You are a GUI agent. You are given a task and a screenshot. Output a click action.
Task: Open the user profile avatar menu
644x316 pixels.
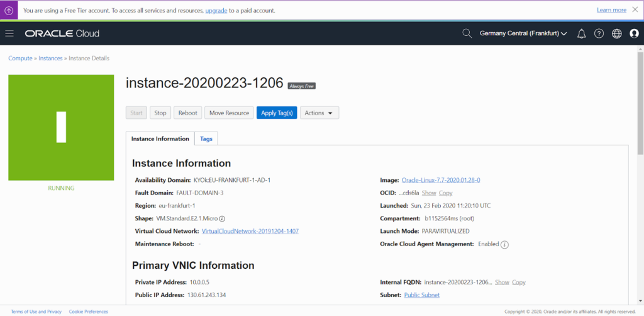click(634, 33)
